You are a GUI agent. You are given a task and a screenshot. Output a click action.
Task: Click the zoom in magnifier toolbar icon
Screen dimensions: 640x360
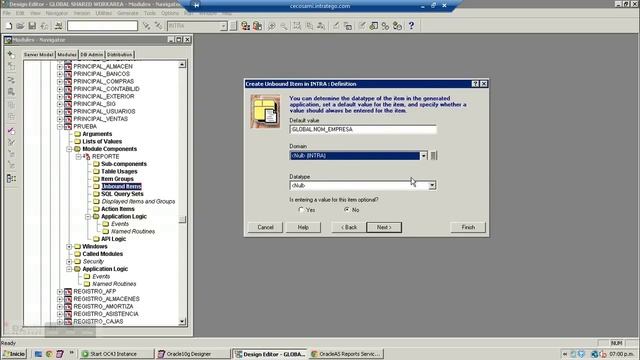click(x=271, y=26)
